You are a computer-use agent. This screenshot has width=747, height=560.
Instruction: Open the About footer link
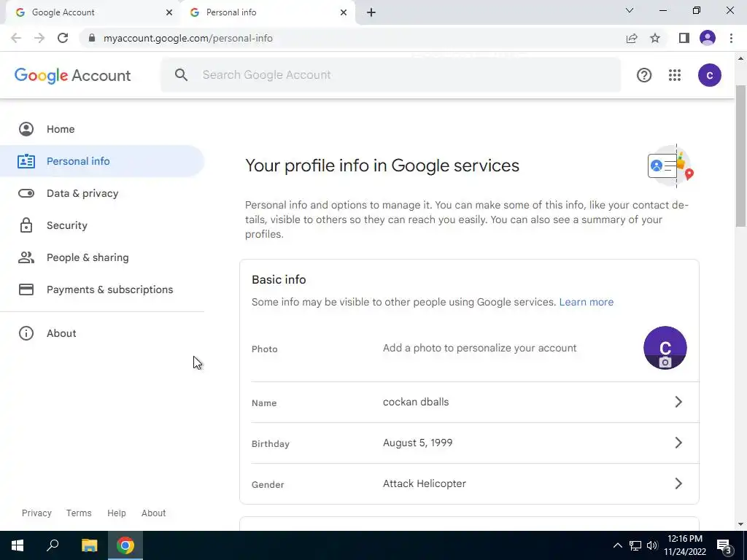click(153, 513)
